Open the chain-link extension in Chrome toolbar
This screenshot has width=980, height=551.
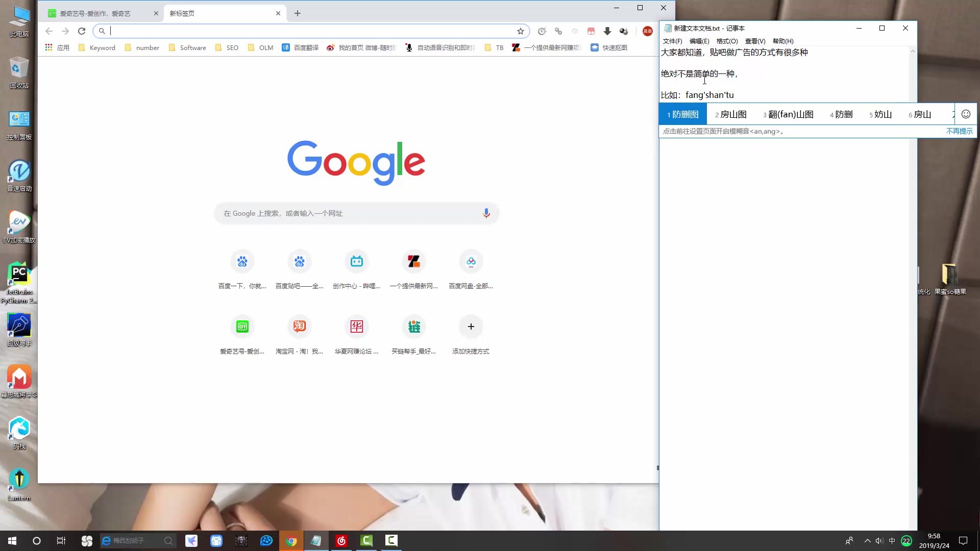point(558,31)
